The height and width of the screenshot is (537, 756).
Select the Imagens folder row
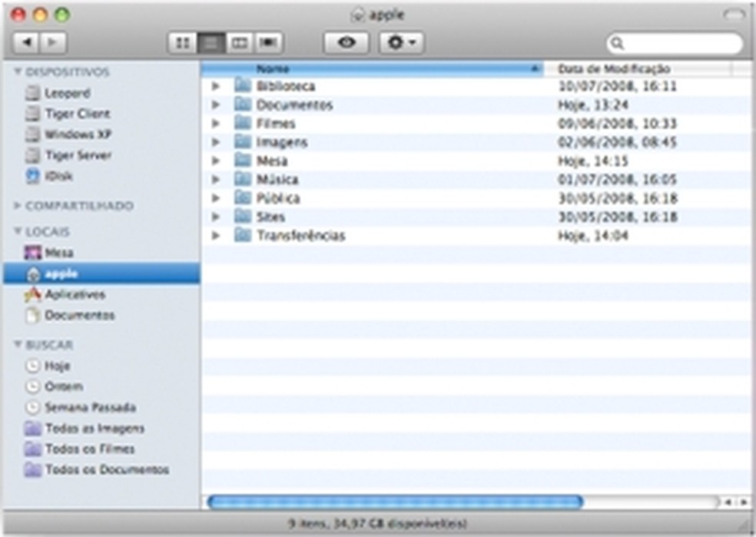pos(476,142)
